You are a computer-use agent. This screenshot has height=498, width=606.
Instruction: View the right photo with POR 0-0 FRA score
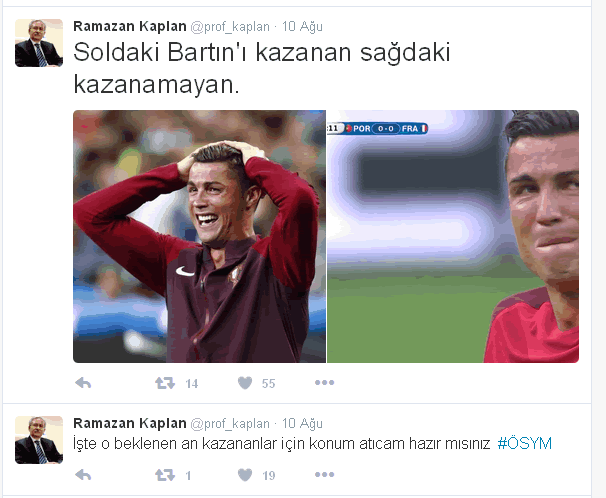click(x=453, y=236)
